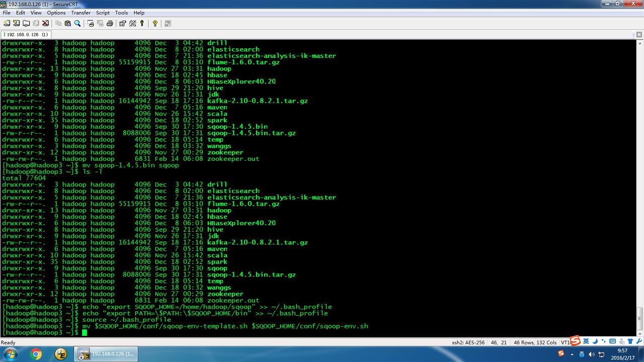Click the Paste clipboard icon

[x=68, y=23]
